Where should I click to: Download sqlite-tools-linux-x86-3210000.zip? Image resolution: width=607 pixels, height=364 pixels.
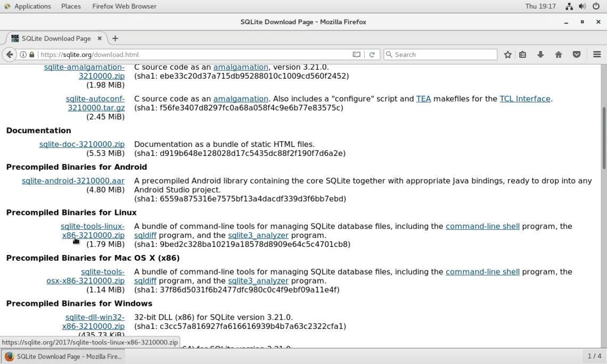pyautogui.click(x=93, y=230)
